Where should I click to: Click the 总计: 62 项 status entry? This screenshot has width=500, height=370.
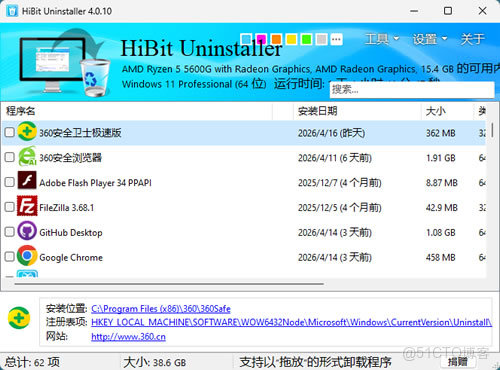(x=32, y=362)
